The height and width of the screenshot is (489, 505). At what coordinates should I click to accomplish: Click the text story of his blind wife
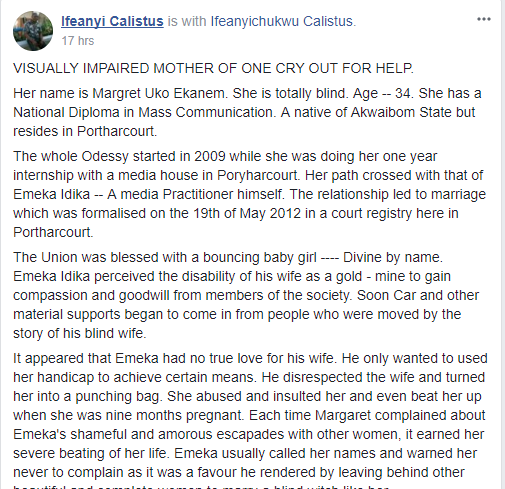click(x=79, y=333)
